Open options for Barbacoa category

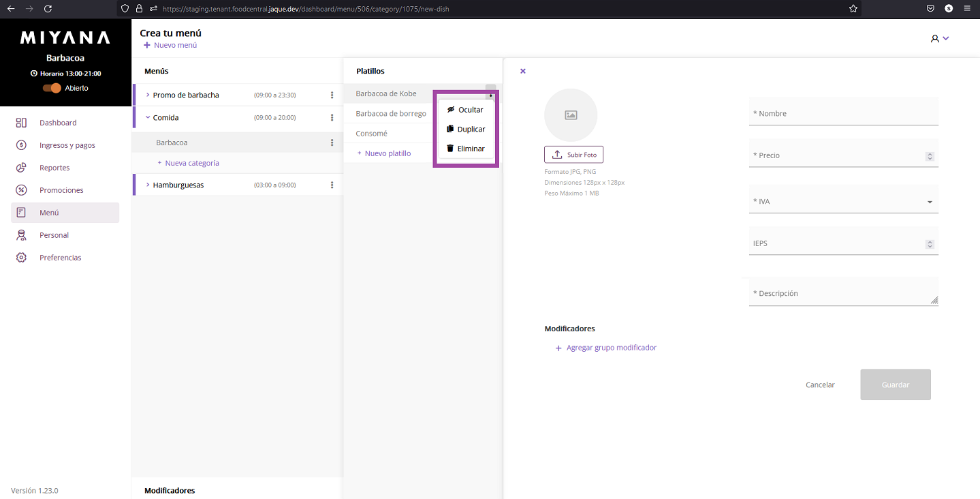332,142
